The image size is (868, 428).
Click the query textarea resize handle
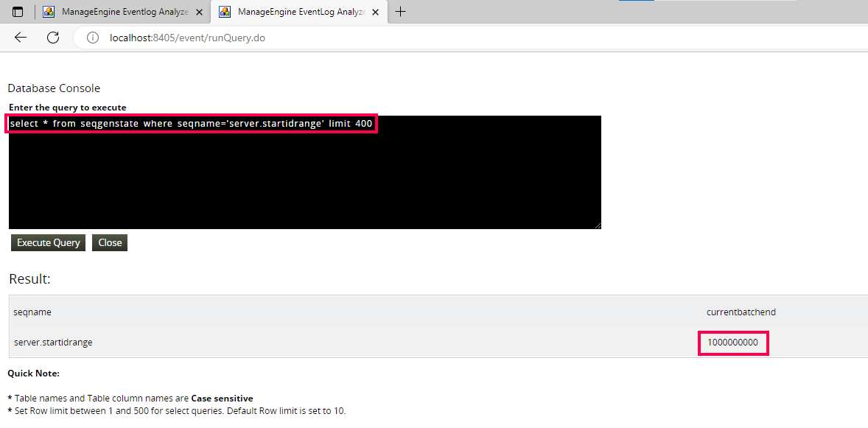598,225
